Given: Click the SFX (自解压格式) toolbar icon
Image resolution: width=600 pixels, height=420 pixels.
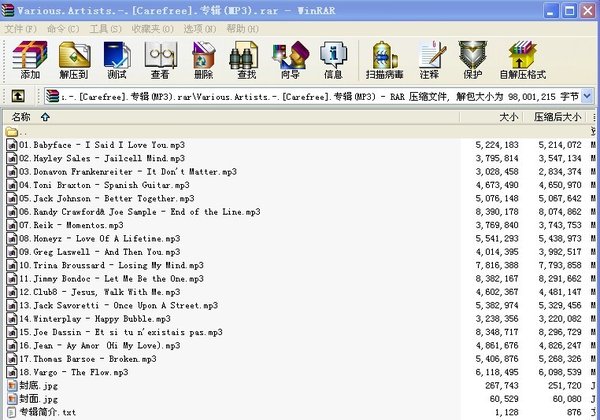Looking at the screenshot, I should [x=523, y=60].
